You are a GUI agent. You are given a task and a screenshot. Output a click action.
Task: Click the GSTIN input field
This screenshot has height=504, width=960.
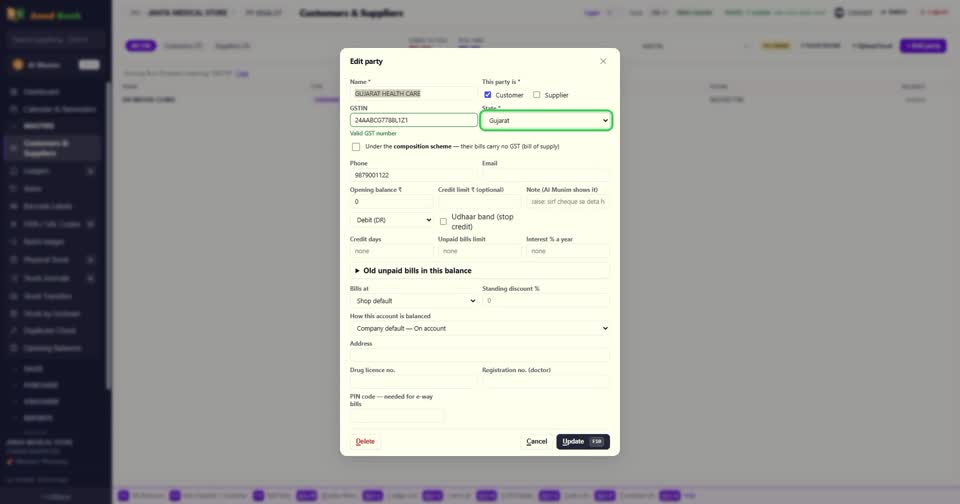click(x=413, y=121)
